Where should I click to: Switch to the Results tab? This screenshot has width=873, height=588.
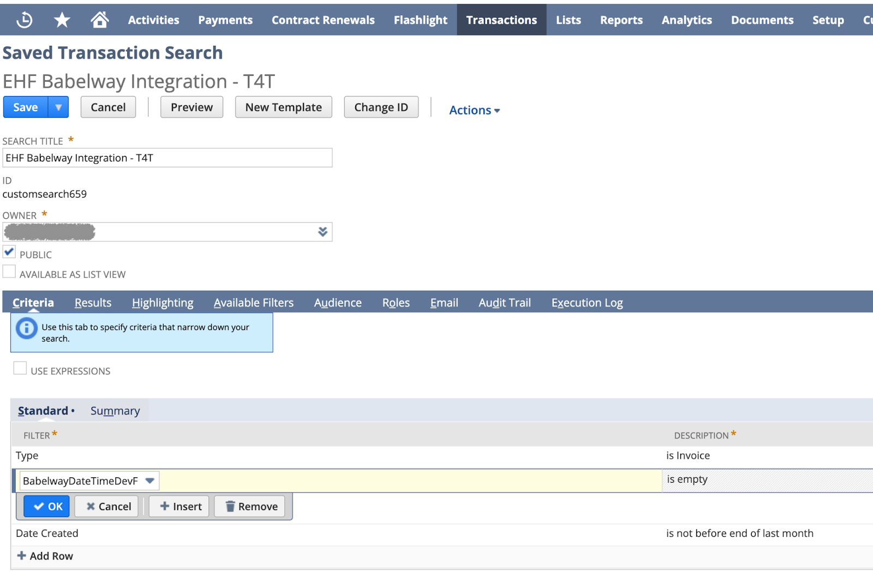coord(93,303)
